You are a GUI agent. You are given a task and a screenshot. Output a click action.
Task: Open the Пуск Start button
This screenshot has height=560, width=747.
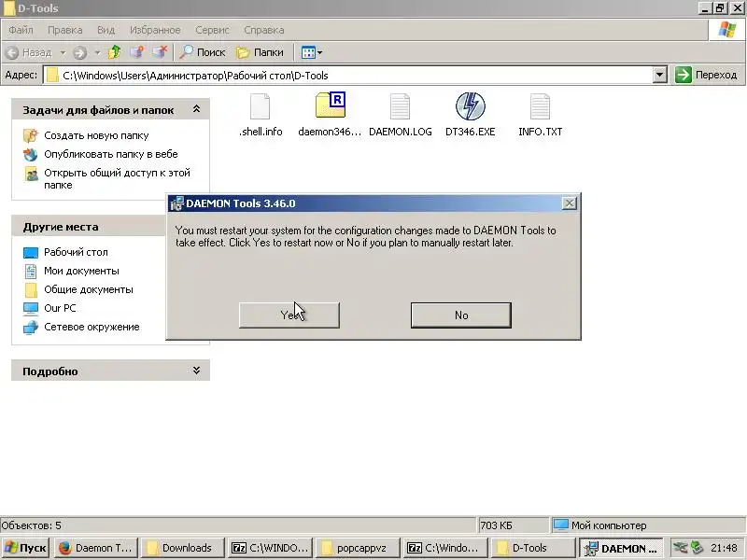pos(26,548)
